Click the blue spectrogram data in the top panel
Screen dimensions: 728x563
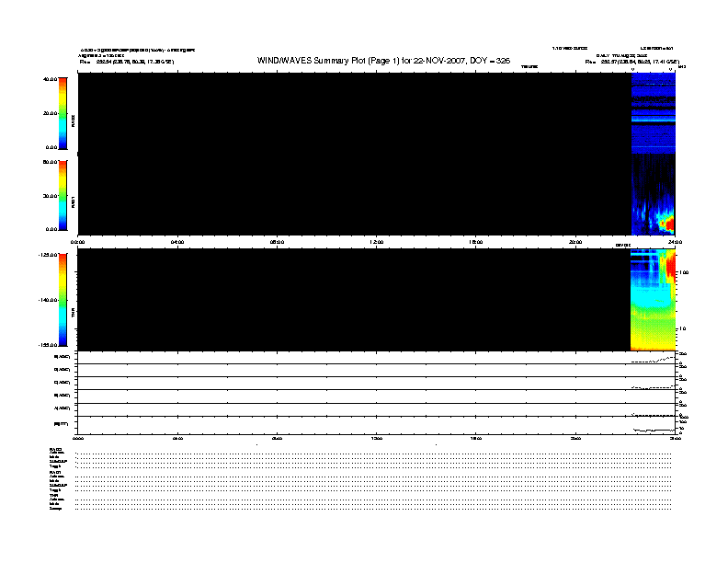(x=654, y=113)
